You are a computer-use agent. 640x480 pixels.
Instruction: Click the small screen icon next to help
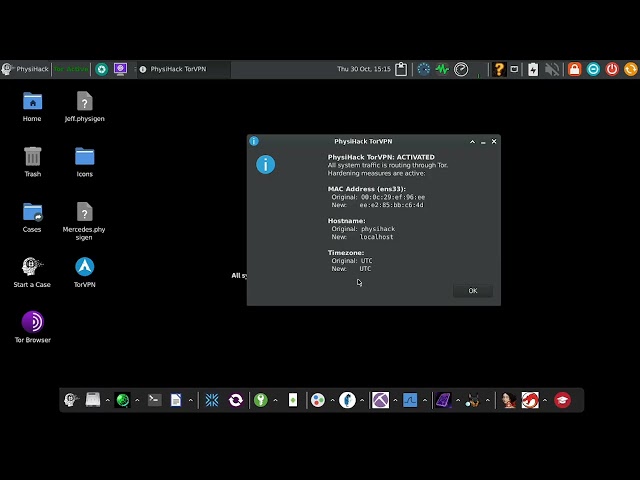pyautogui.click(x=514, y=69)
